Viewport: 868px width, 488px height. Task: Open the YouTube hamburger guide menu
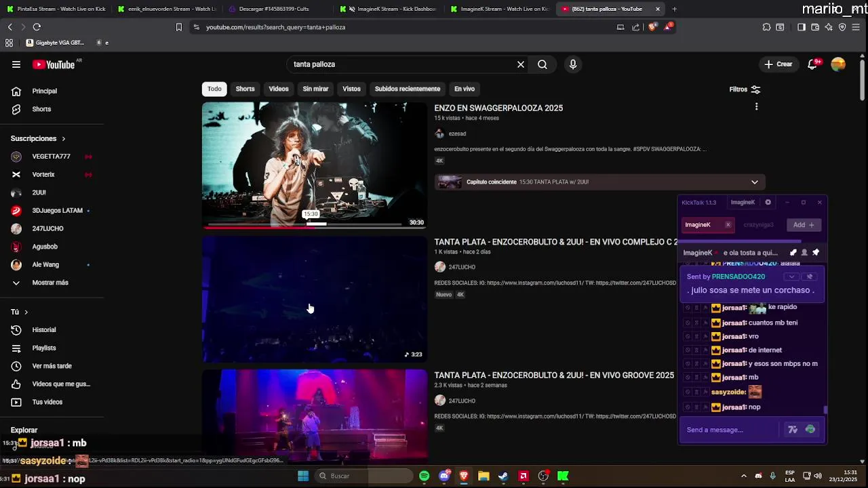pos(16,64)
